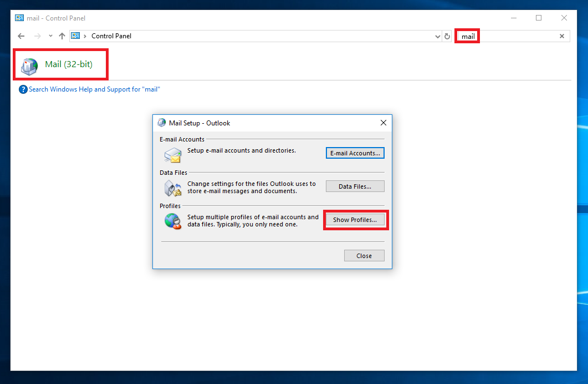Go back with the left arrow

21,36
